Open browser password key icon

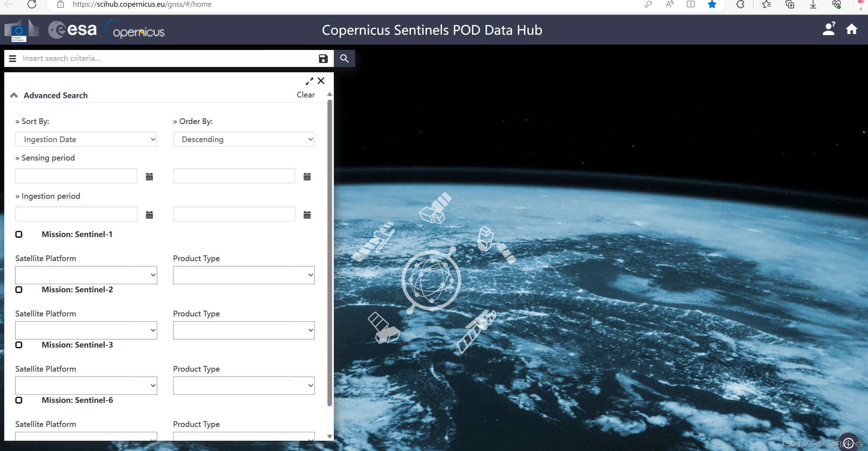coord(648,4)
